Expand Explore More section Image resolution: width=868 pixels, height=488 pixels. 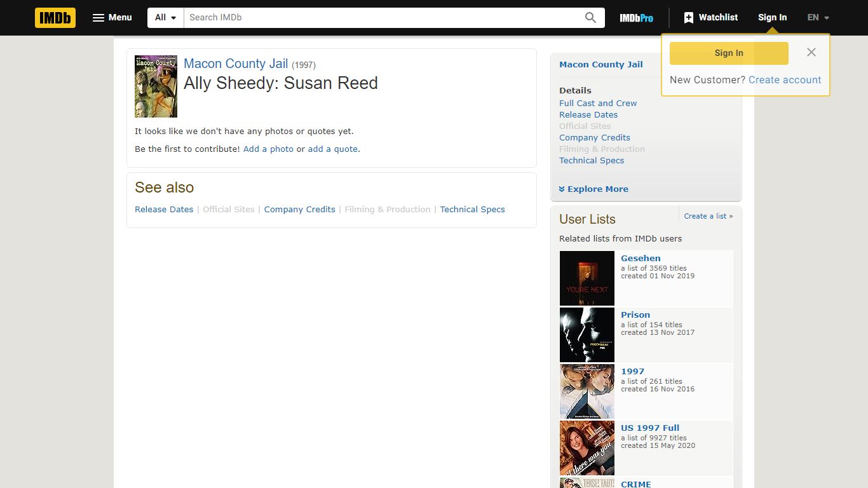pos(593,189)
